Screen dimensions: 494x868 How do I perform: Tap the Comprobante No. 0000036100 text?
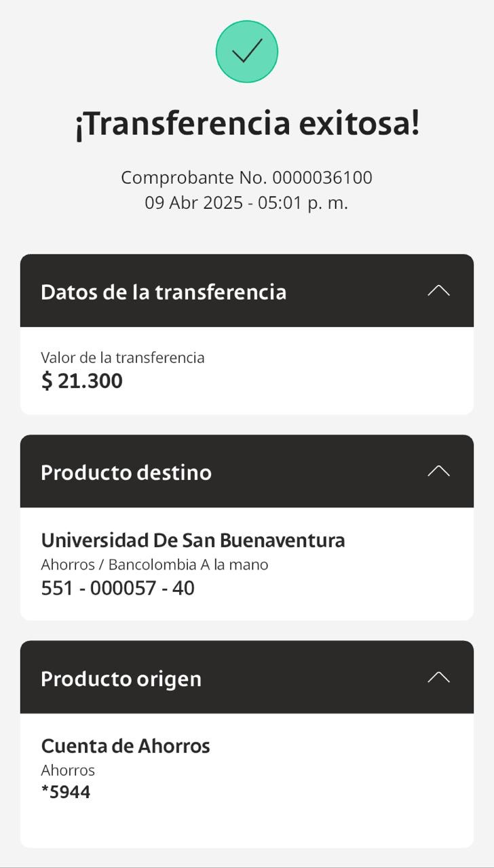[x=247, y=178]
